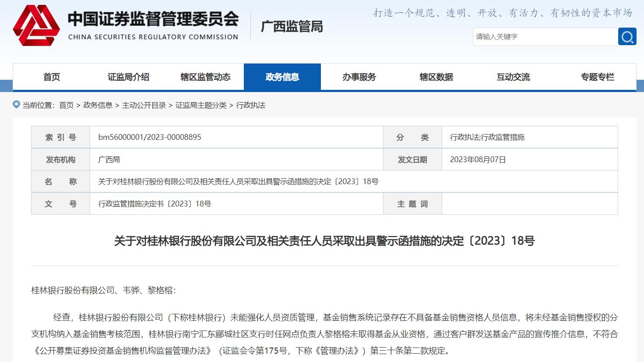This screenshot has height=362, width=644.
Task: Open the 主动公开目录 breadcrumb link
Action: point(144,105)
